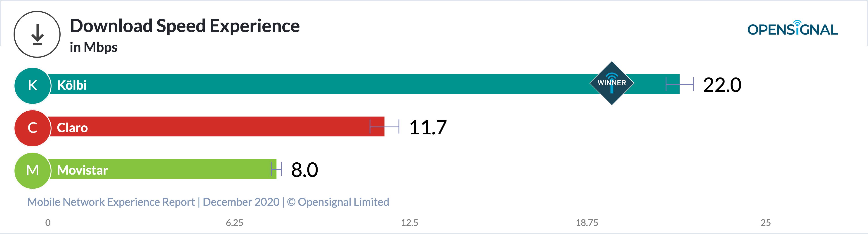Click the Claro C circle icon

pyautogui.click(x=33, y=128)
